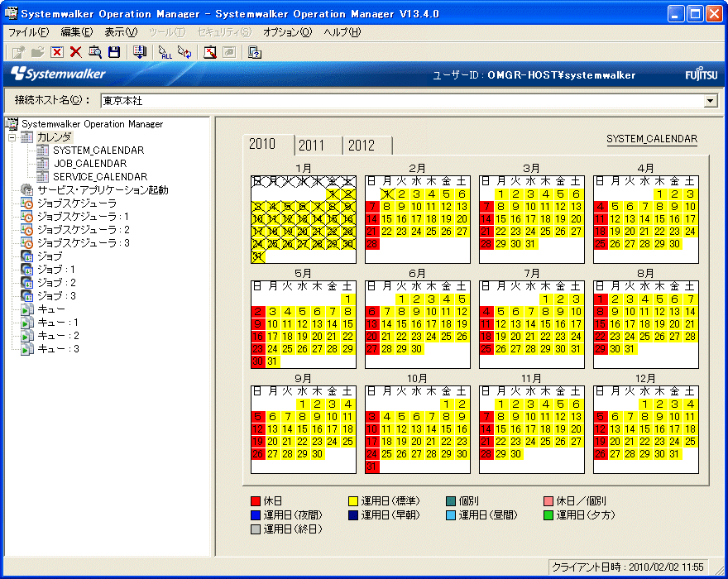The height and width of the screenshot is (579, 728).
Task: Click the yellow 運用日(標準) legend swatch
Action: (353, 501)
